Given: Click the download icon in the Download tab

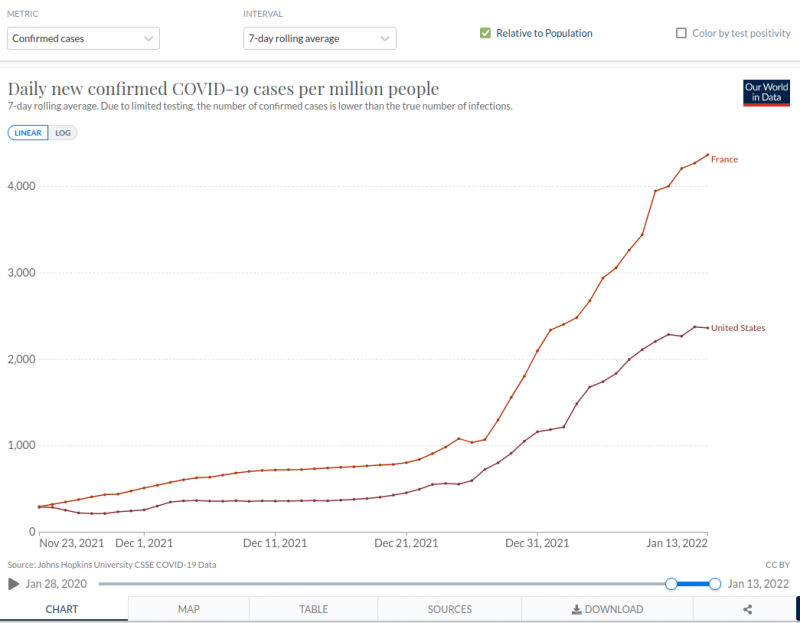Looking at the screenshot, I should 577,609.
